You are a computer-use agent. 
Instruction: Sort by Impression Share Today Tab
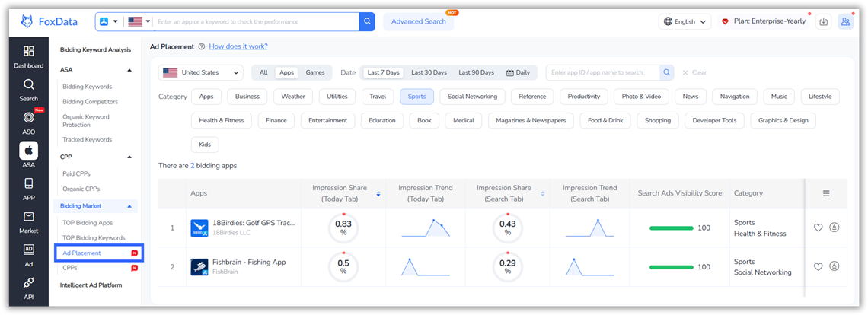pyautogui.click(x=378, y=194)
